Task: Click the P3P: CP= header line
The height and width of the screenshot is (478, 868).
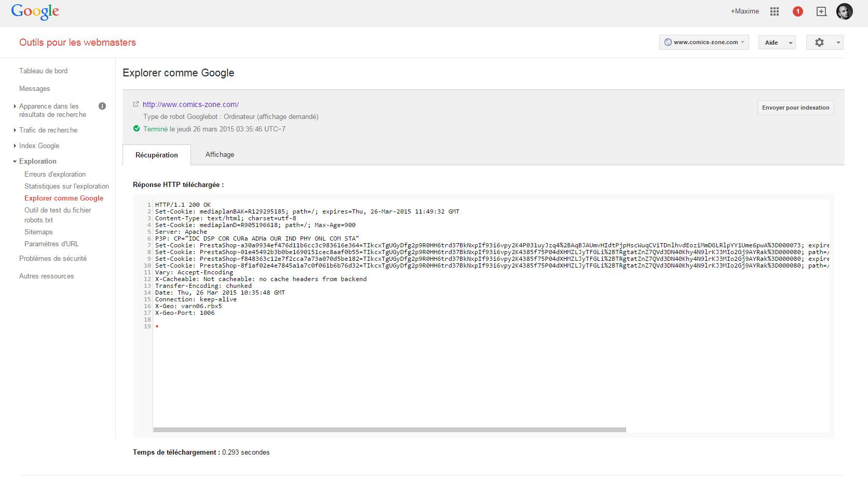Action: pos(257,238)
